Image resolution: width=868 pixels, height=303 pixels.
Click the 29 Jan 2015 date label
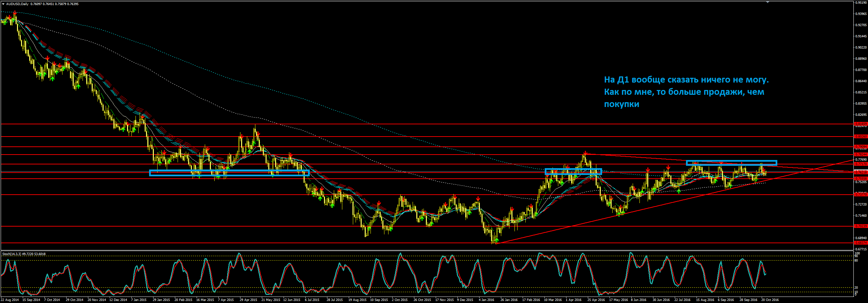click(x=161, y=300)
